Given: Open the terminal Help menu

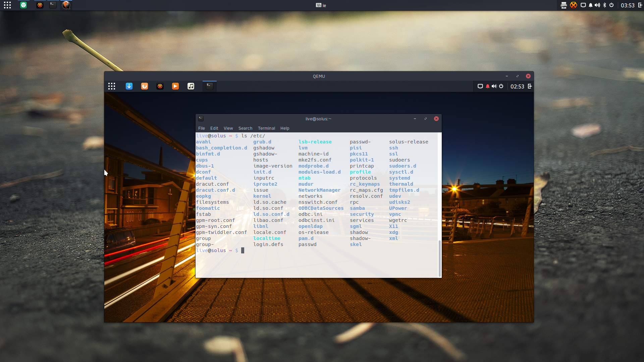Looking at the screenshot, I should click(x=285, y=128).
